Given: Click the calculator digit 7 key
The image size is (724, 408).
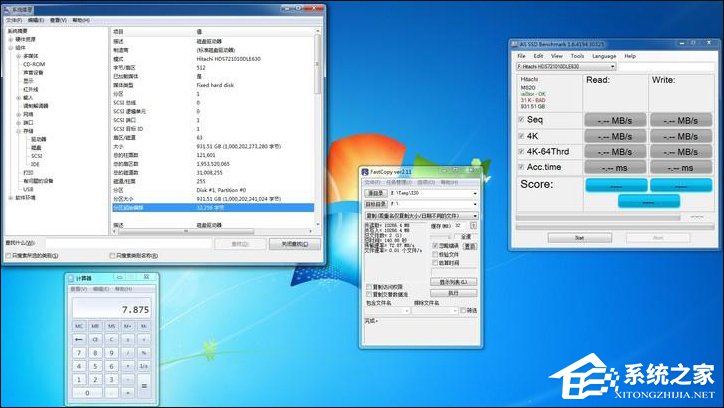Looking at the screenshot, I should point(79,353).
